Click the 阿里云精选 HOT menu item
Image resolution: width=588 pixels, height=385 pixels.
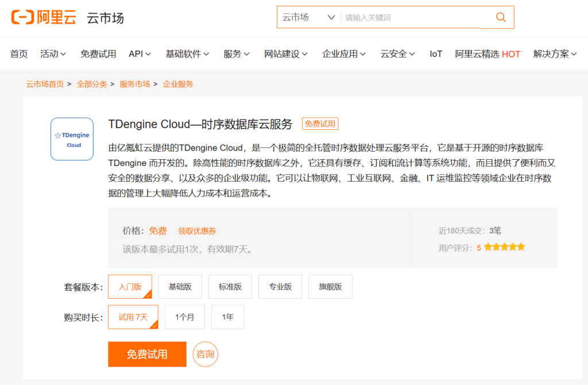tap(488, 53)
